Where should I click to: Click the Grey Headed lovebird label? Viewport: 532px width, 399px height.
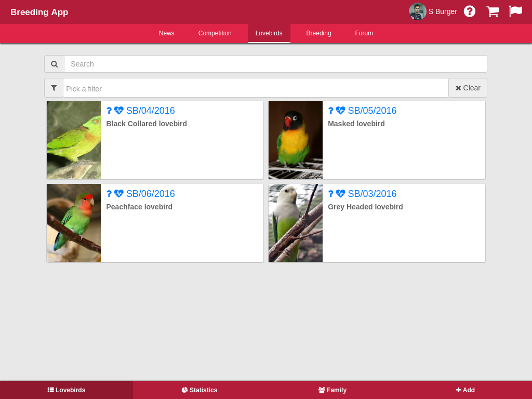coord(365,207)
